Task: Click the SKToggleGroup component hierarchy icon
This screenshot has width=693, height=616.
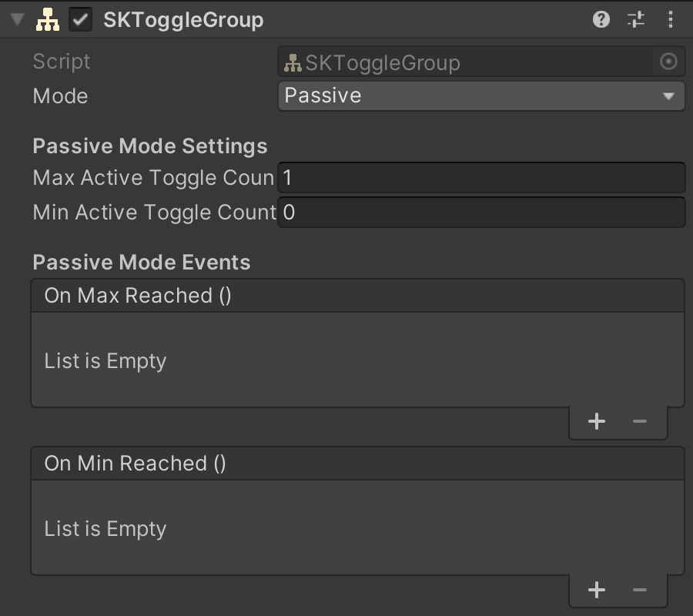Action: tap(48, 20)
